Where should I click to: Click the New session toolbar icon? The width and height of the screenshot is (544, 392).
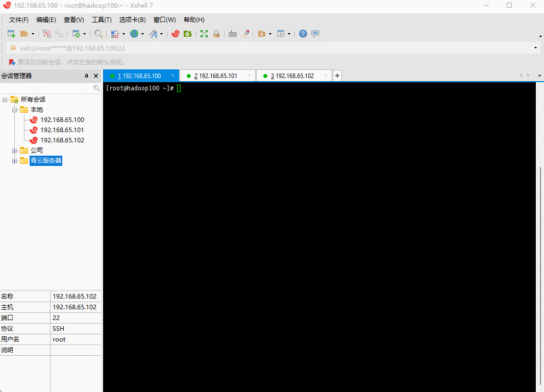(x=11, y=34)
